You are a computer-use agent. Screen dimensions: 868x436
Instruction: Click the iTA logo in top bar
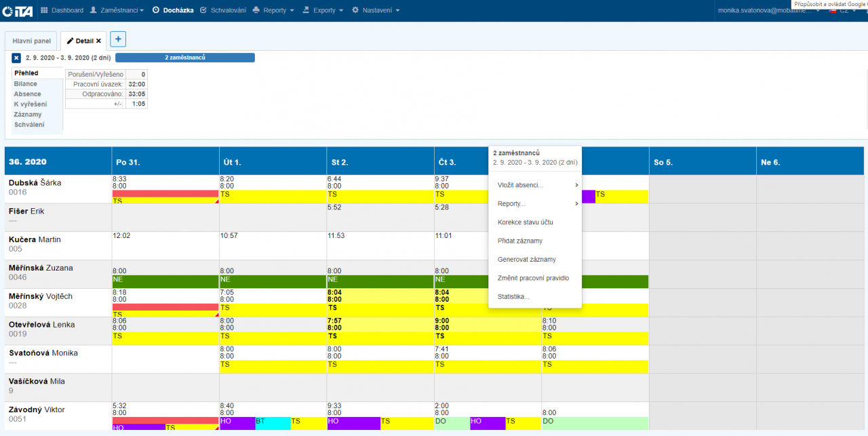18,10
